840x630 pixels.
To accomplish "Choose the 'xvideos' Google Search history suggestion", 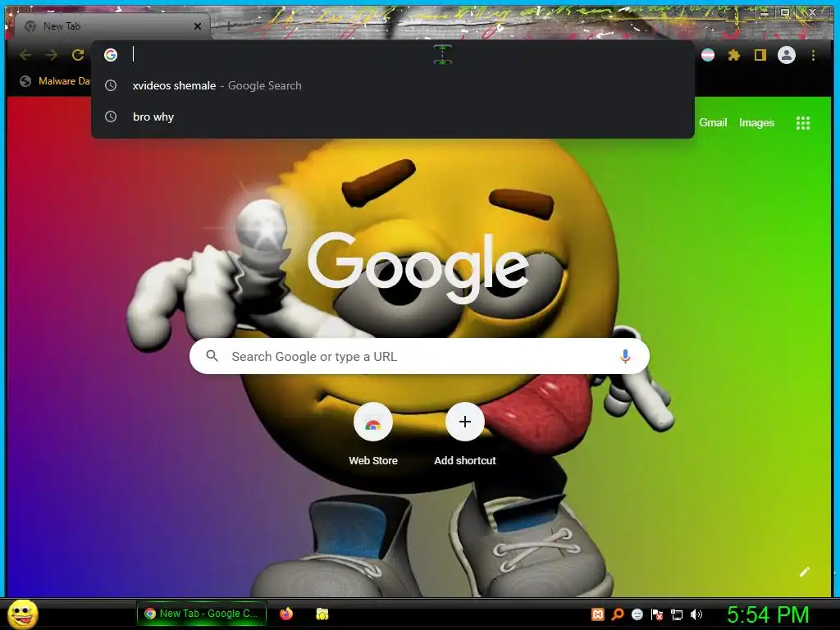I will (x=393, y=85).
